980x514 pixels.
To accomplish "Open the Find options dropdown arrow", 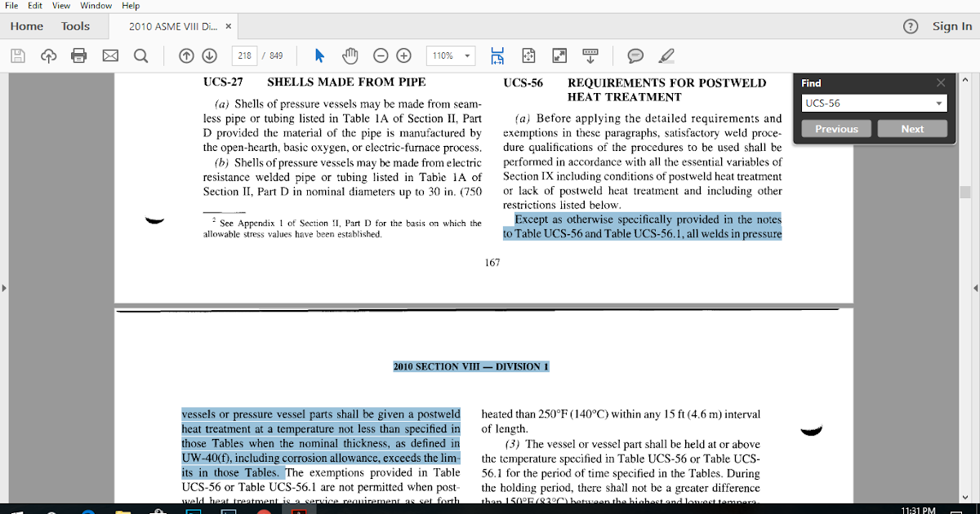I will click(939, 104).
